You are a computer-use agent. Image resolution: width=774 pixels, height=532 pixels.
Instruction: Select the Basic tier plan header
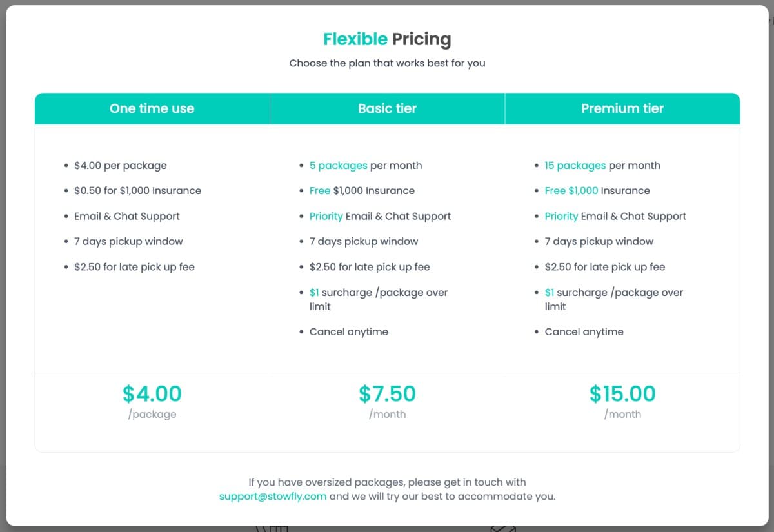click(x=387, y=108)
